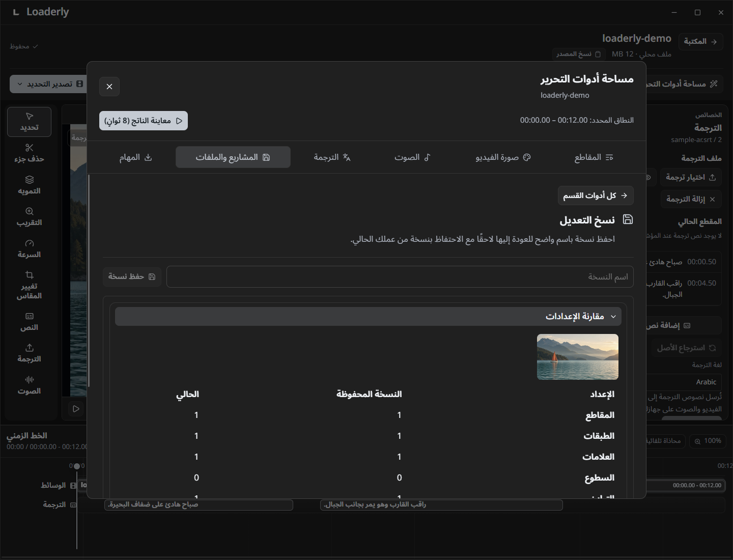Select the تغيير المقاس crop tool
This screenshot has height=560, width=733.
point(29,285)
